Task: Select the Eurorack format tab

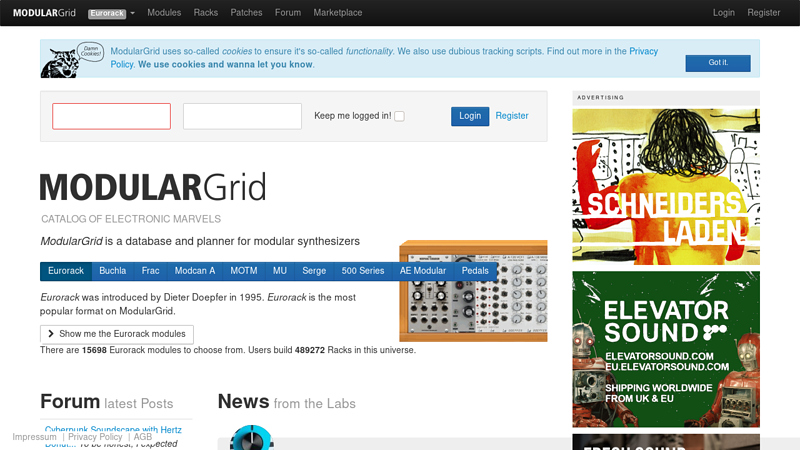Action: [x=66, y=271]
